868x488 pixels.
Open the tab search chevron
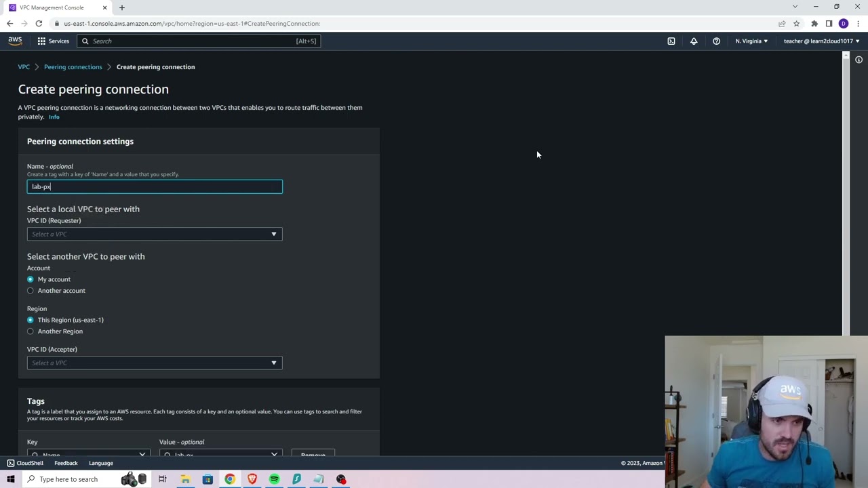pyautogui.click(x=795, y=7)
